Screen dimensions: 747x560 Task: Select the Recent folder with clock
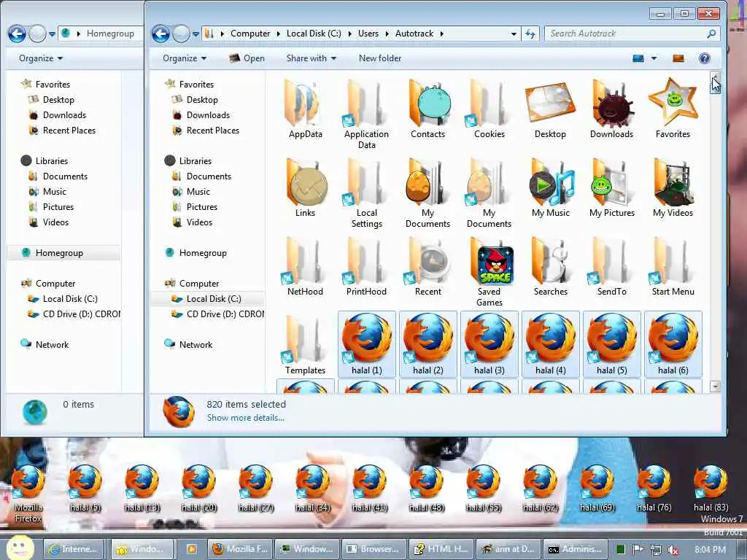[427, 266]
